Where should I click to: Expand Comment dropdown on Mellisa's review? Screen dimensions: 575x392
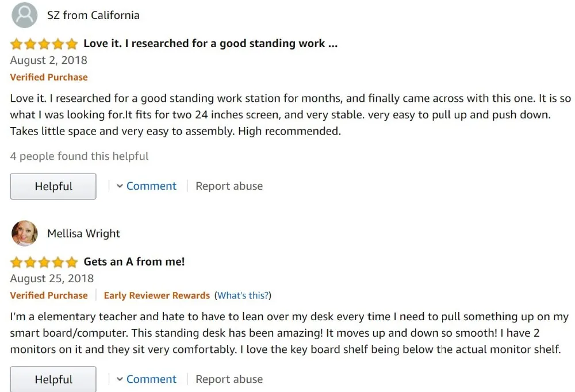[x=151, y=379]
